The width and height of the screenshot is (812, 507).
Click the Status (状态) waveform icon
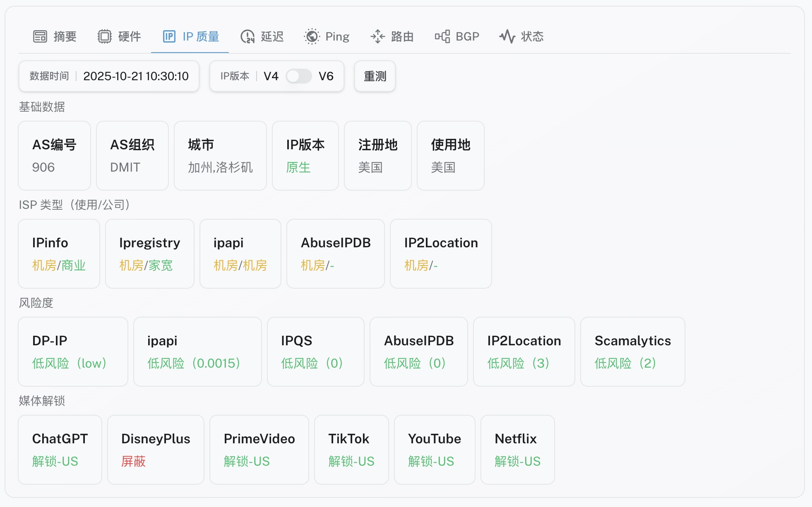click(507, 36)
